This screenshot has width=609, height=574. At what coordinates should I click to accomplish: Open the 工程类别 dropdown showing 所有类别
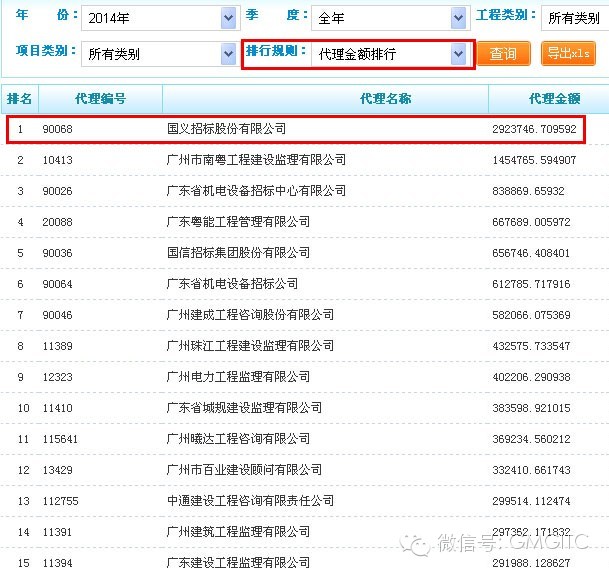tap(575, 18)
